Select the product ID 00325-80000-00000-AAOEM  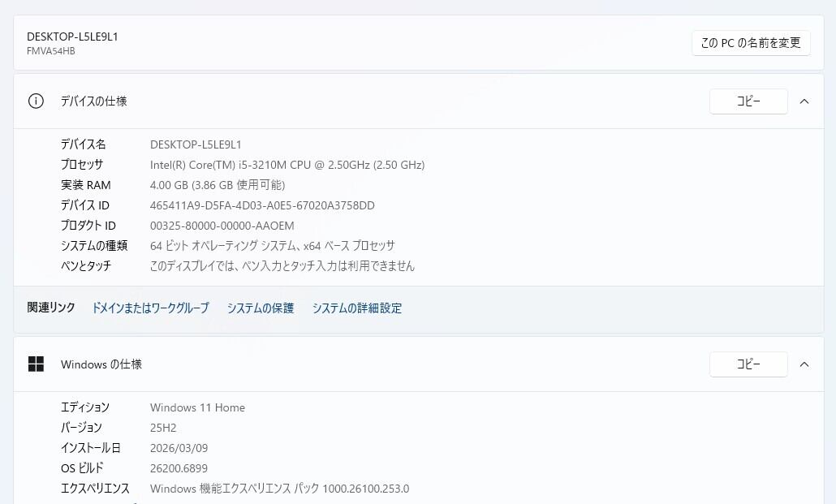tap(222, 226)
